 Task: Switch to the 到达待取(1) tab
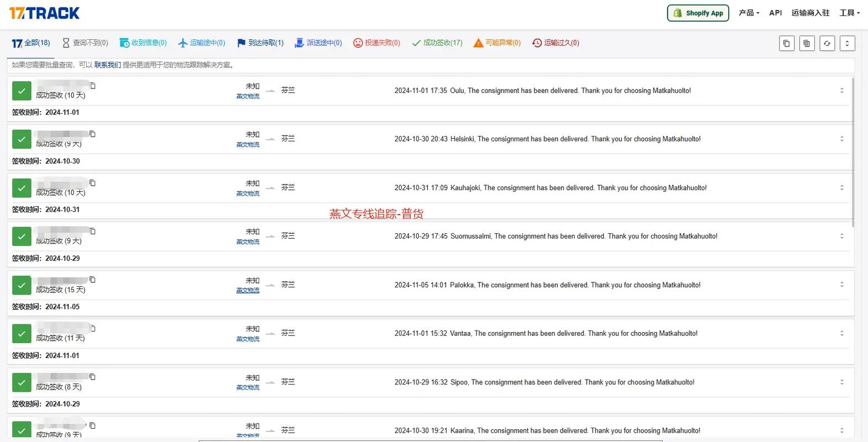tap(260, 43)
